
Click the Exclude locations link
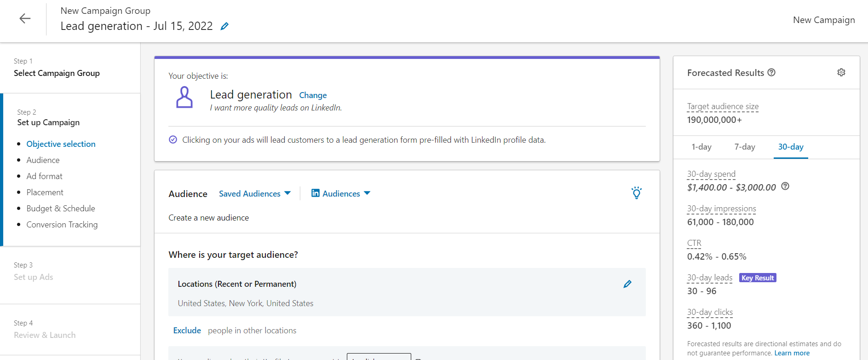coord(187,331)
